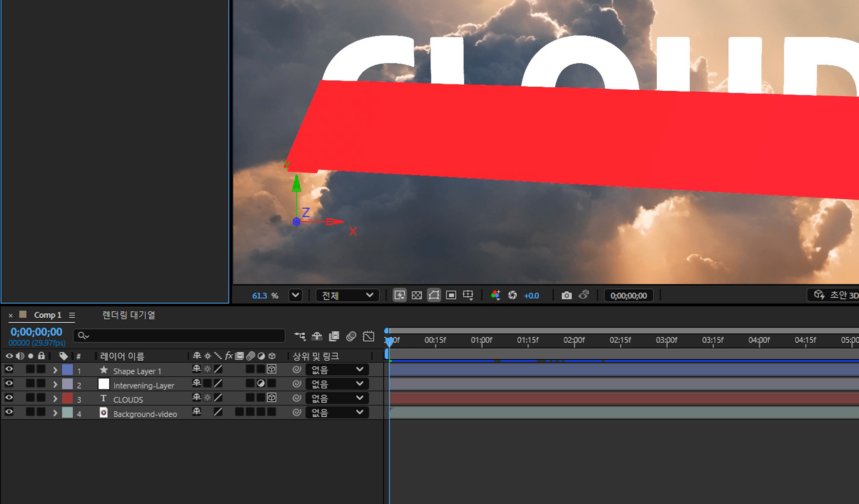Expand the Background-video layer properties

coord(55,413)
